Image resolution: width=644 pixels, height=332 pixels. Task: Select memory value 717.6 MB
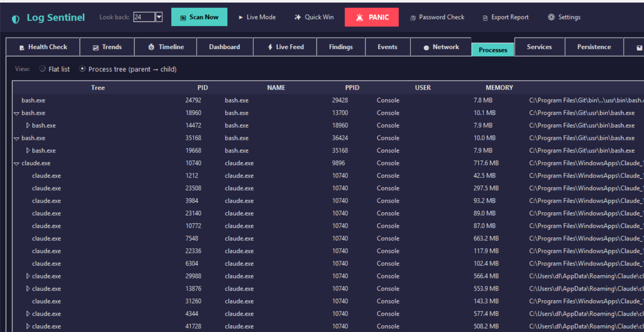point(486,163)
